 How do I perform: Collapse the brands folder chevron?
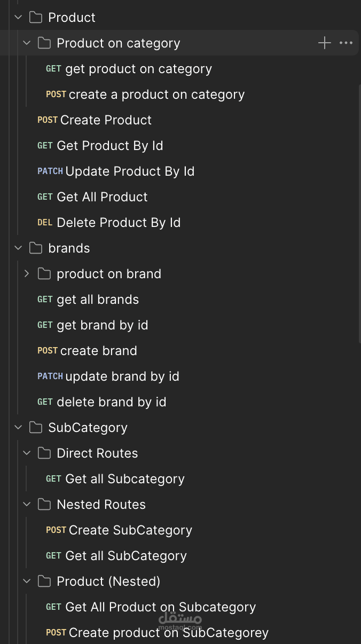[x=18, y=248]
